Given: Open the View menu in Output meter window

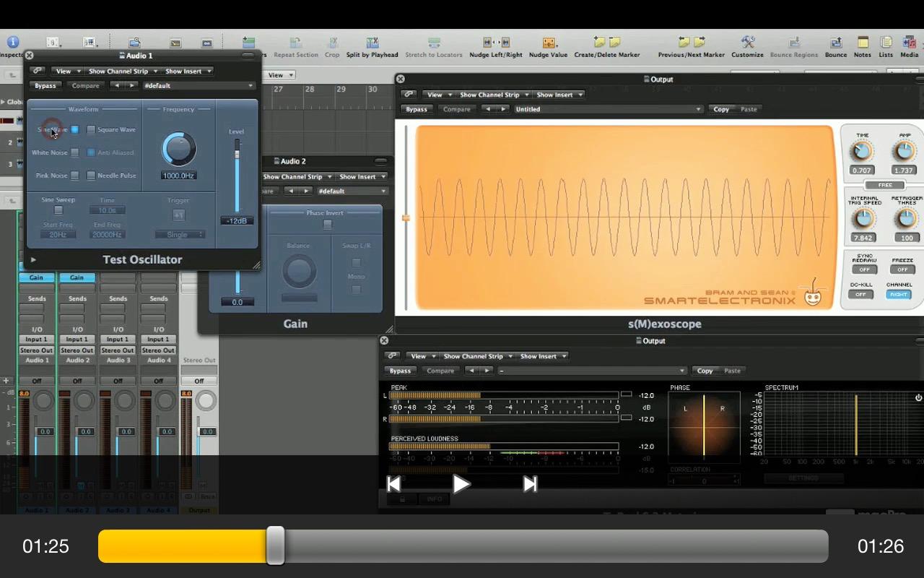Looking at the screenshot, I should [x=421, y=356].
